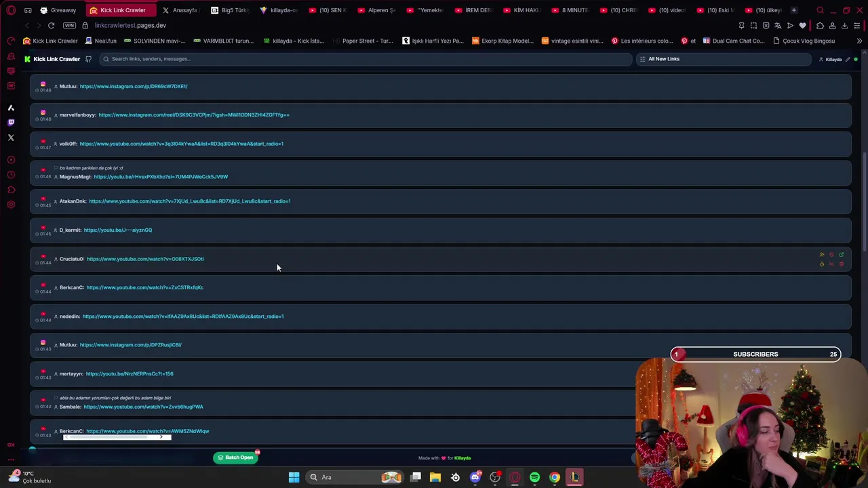Open Sambale's YouTube link

click(x=143, y=407)
